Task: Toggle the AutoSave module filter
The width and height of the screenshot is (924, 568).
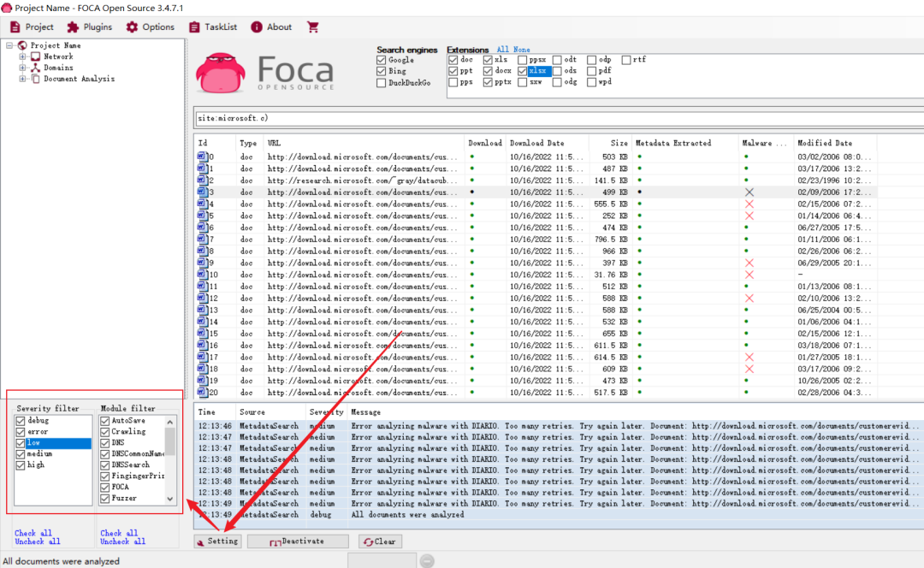Action: pos(105,421)
